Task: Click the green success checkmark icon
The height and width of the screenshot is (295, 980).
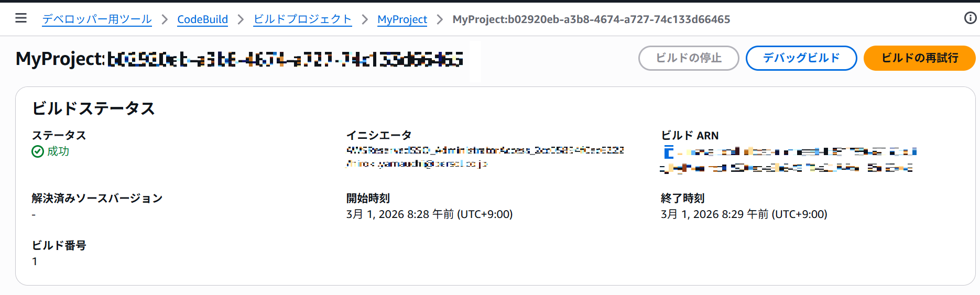Action: click(x=38, y=152)
